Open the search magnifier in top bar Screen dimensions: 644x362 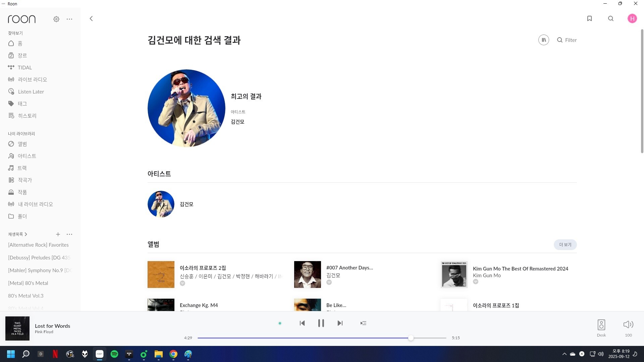click(611, 18)
